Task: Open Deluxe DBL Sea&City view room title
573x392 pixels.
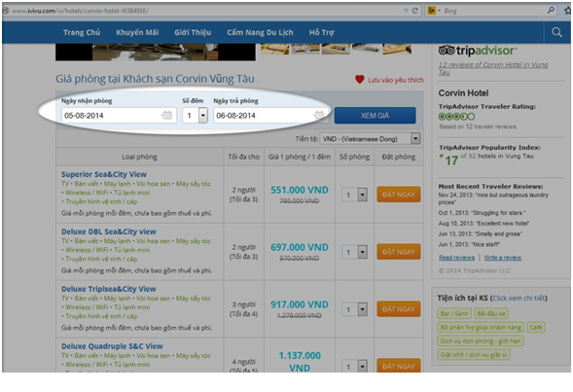Action: click(x=109, y=232)
